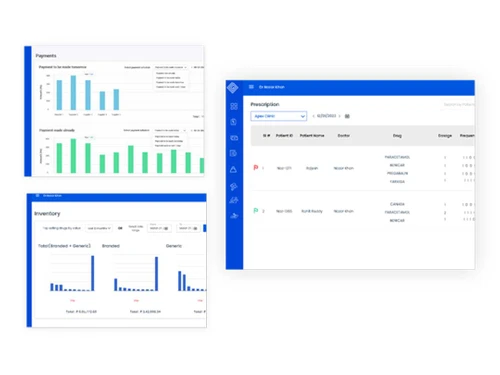Click the tallest bar in the Branded chart
Screen dimensions: 500x375
pos(156,274)
